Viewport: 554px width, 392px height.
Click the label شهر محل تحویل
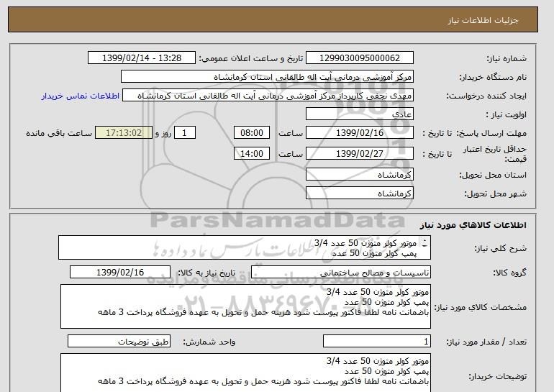click(x=495, y=194)
